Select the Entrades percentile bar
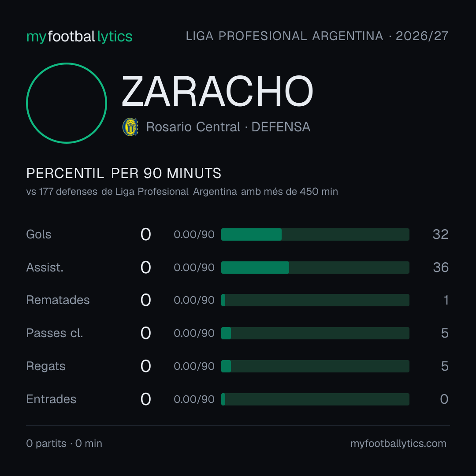Screen dimensions: 476x476 click(x=315, y=399)
